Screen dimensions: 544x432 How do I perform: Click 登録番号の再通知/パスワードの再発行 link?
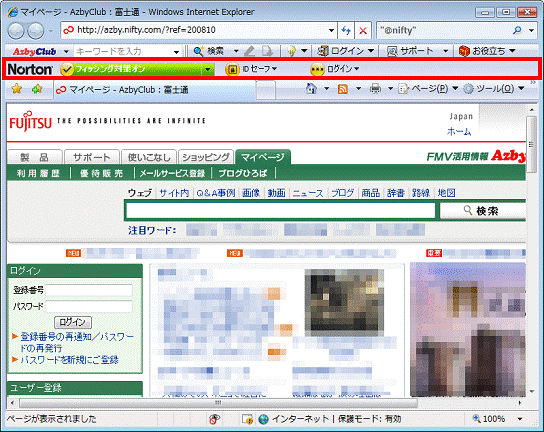point(77,342)
